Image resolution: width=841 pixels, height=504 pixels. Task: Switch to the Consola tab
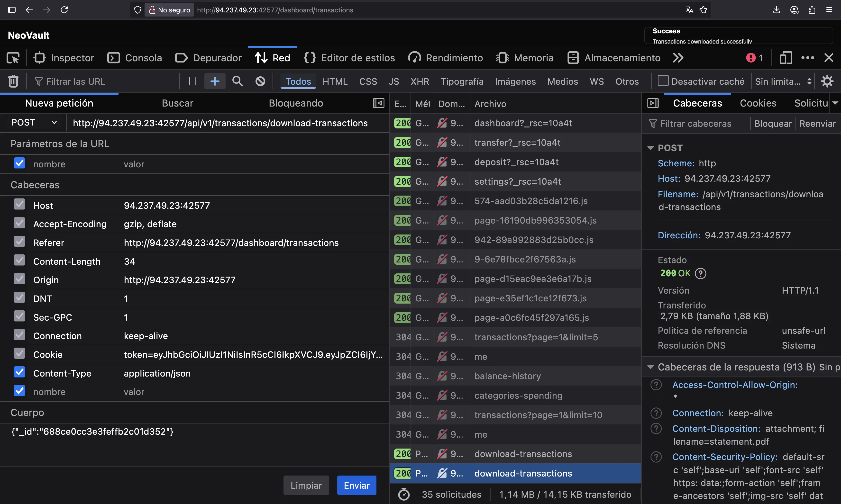135,58
